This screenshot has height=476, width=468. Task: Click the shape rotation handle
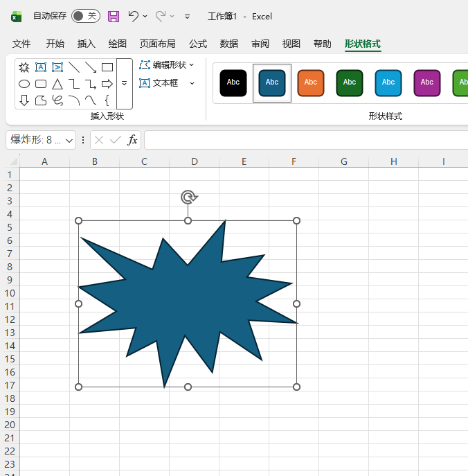click(189, 197)
